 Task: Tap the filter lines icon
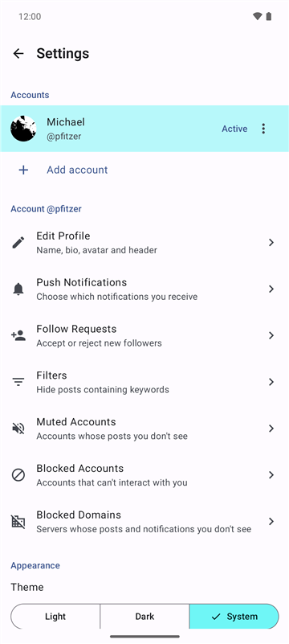pyautogui.click(x=18, y=382)
